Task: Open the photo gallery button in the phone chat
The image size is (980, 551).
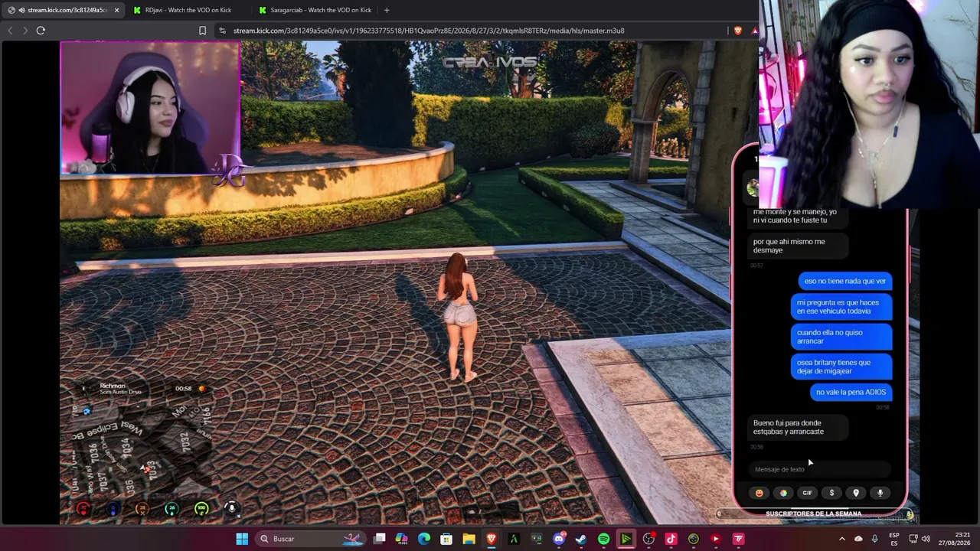Action: 783,493
